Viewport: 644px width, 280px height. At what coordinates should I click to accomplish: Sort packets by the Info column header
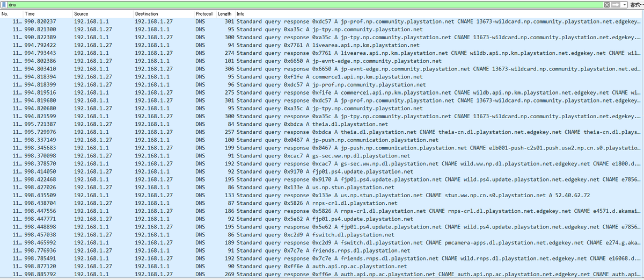point(437,13)
